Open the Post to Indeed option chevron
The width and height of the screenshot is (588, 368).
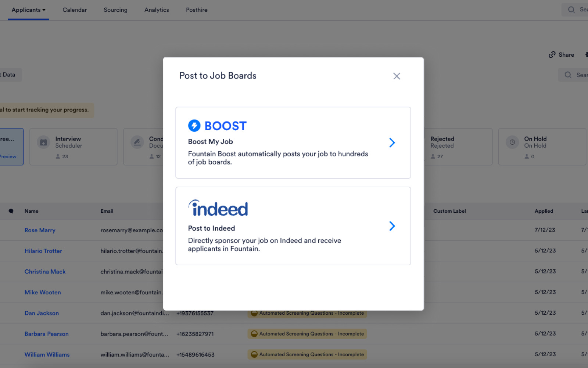point(392,226)
